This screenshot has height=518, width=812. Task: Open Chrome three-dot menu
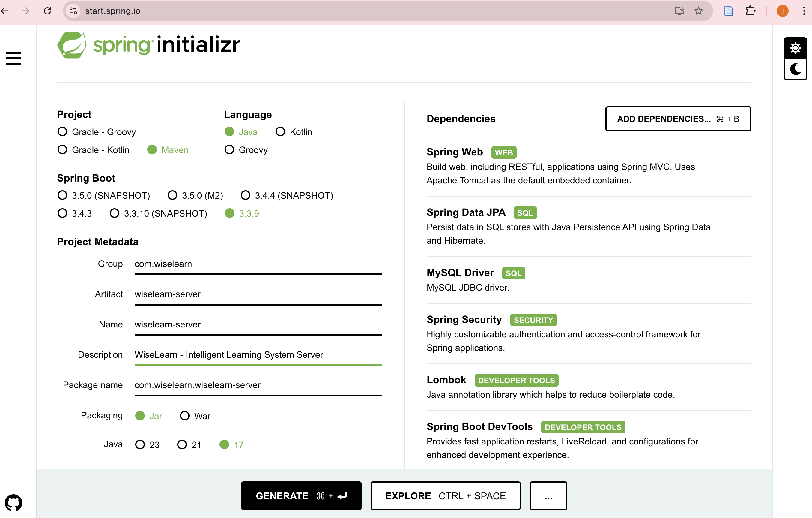click(x=804, y=11)
